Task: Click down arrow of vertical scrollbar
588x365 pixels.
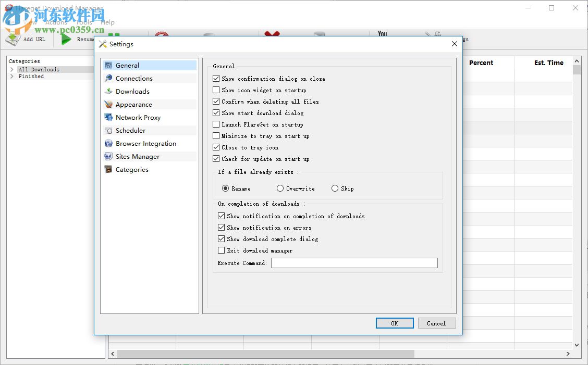Action: click(x=577, y=345)
